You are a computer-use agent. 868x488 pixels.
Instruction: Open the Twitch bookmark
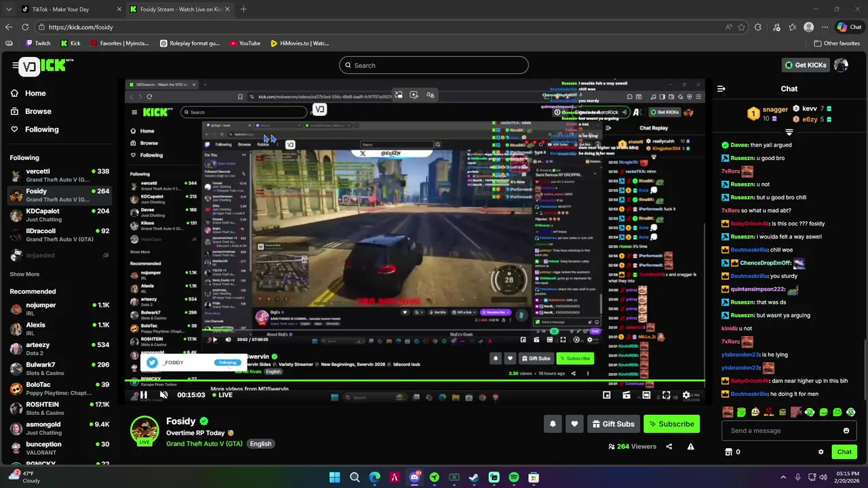click(38, 43)
